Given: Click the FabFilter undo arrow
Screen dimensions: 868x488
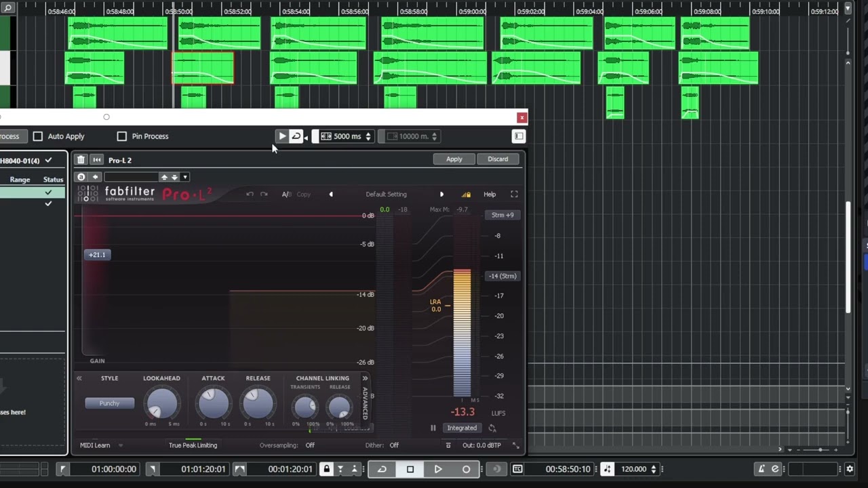Looking at the screenshot, I should (x=250, y=195).
